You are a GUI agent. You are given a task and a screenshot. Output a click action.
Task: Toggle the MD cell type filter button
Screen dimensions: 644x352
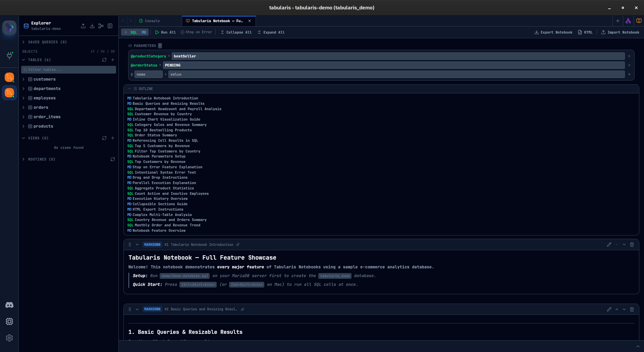(x=145, y=32)
